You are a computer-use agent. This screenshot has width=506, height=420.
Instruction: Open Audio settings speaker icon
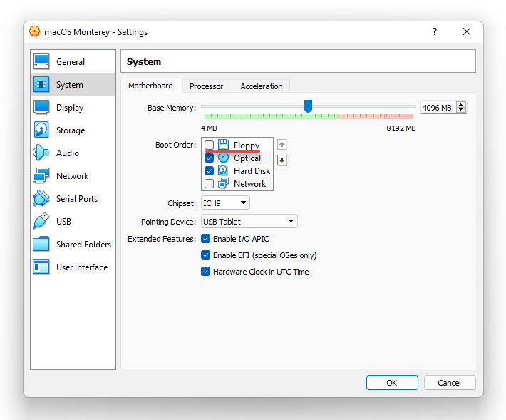tap(41, 153)
